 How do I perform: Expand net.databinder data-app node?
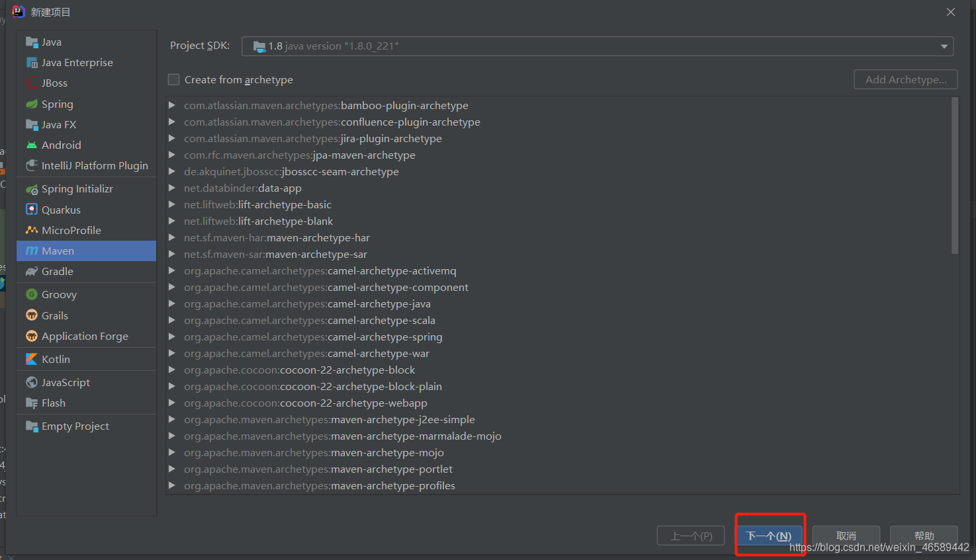tap(172, 188)
